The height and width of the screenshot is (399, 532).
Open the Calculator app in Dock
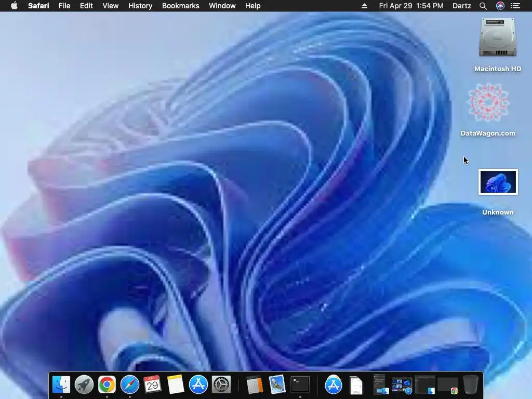(x=254, y=384)
